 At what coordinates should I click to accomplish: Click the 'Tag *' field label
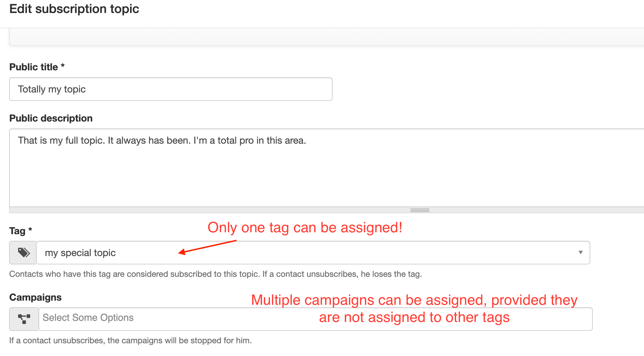[21, 231]
